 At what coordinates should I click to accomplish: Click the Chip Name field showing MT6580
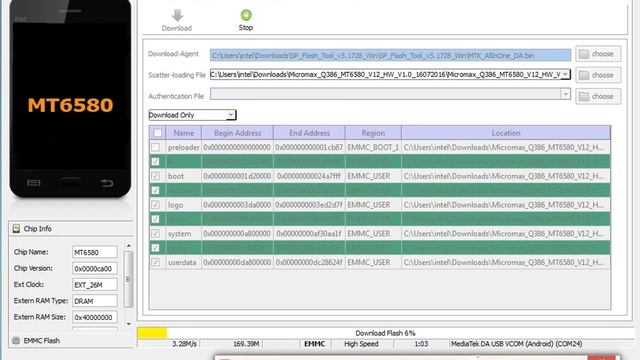94,252
